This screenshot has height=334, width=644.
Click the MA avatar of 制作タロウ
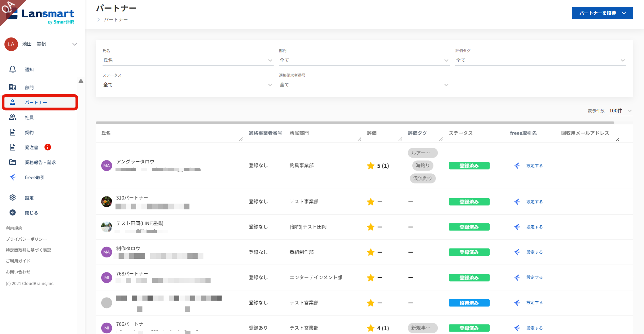click(107, 252)
